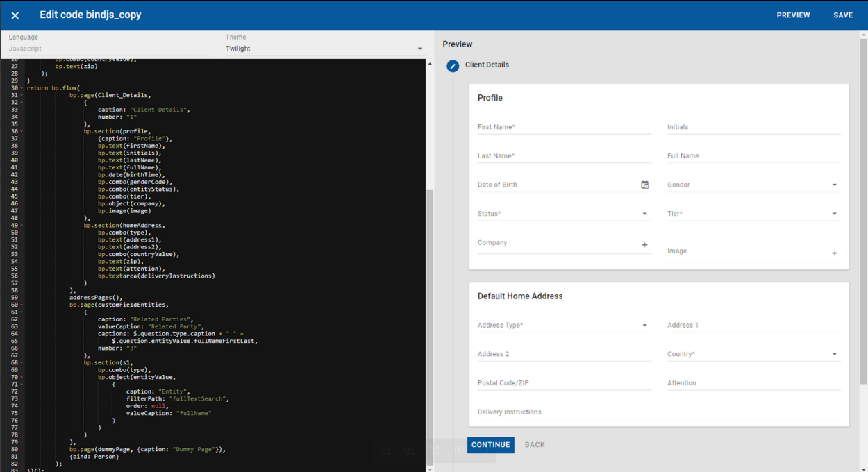Open the Date of Birth calendar picker
The width and height of the screenshot is (868, 472).
click(x=644, y=185)
